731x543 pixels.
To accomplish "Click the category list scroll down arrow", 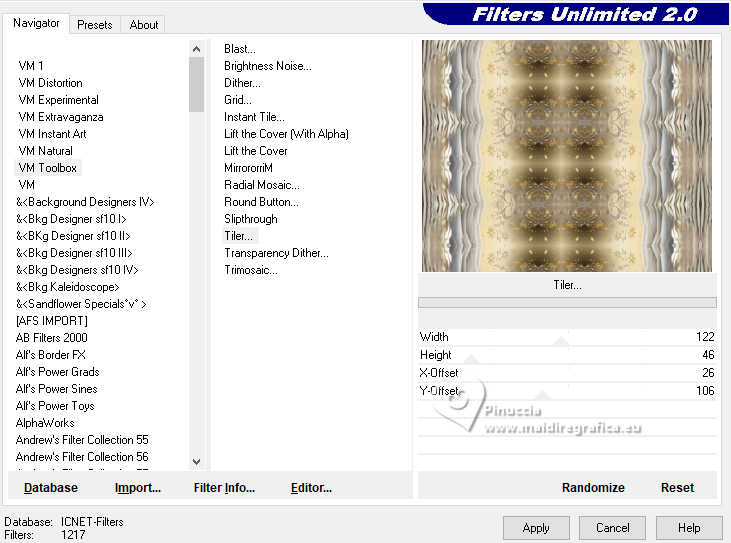I will (196, 461).
